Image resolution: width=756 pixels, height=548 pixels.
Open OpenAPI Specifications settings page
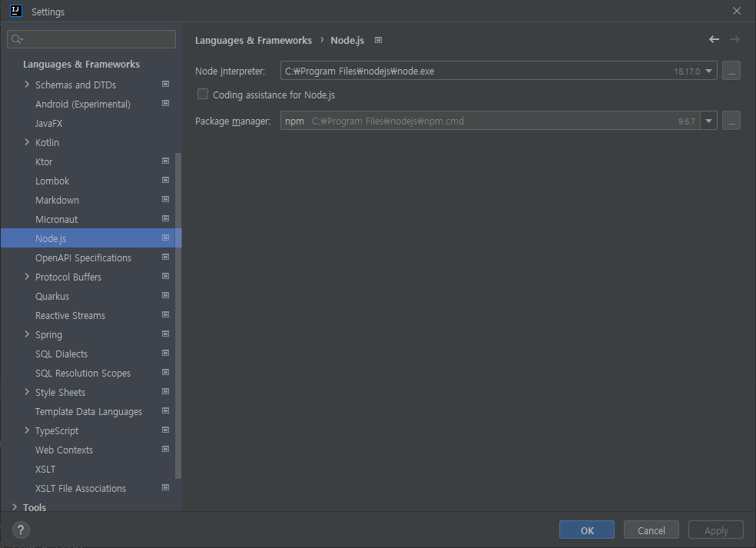pyautogui.click(x=83, y=258)
